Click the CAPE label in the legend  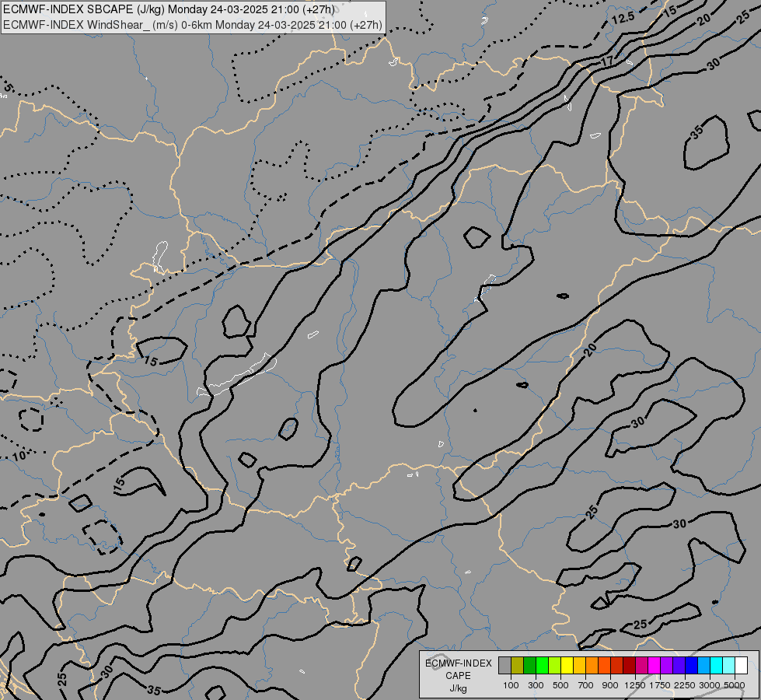click(458, 676)
